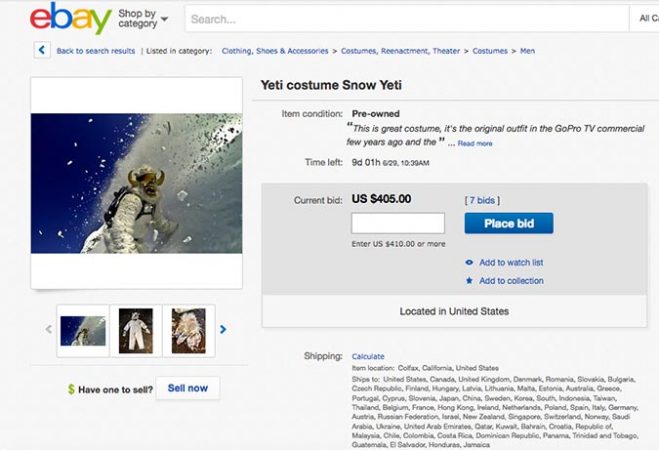Screen dimensions: 659x450
Task: Open the 7 bids link
Action: tap(482, 200)
